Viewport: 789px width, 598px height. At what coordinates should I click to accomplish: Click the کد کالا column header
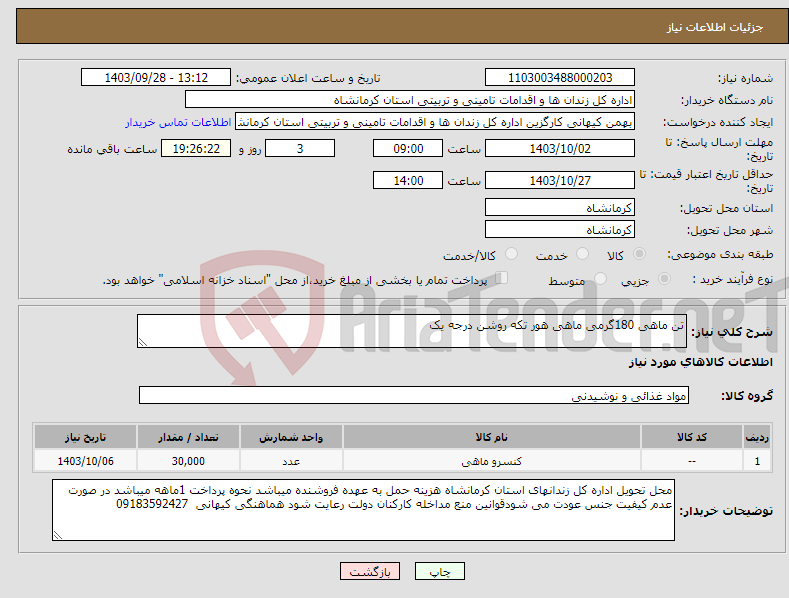692,437
